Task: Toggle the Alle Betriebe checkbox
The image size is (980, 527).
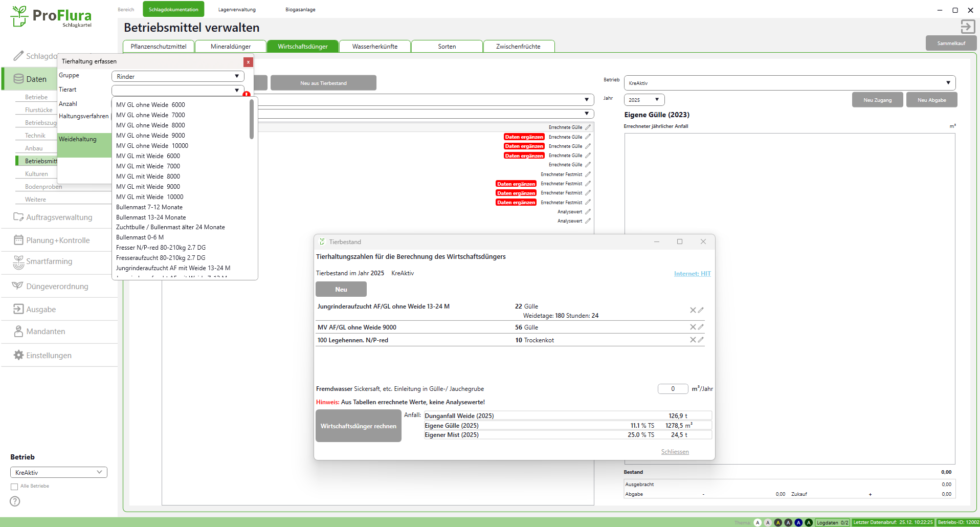Action: [x=14, y=487]
